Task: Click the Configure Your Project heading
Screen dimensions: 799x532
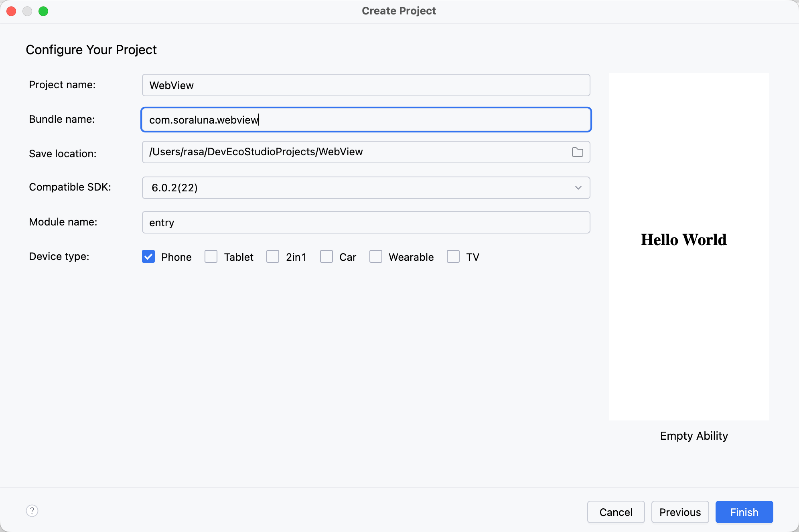Action: [x=91, y=50]
